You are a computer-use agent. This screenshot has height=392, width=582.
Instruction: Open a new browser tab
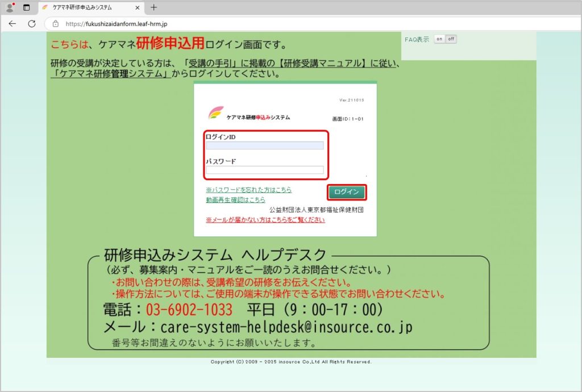153,7
